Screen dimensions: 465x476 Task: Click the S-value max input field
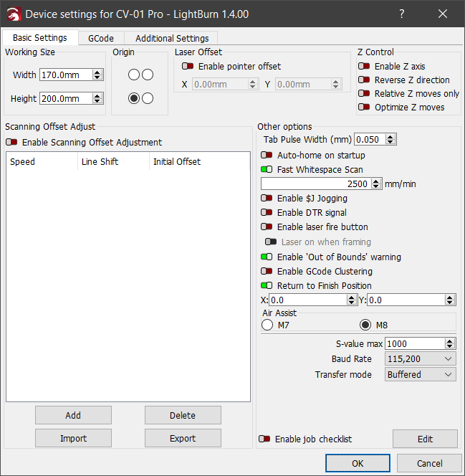[414, 343]
